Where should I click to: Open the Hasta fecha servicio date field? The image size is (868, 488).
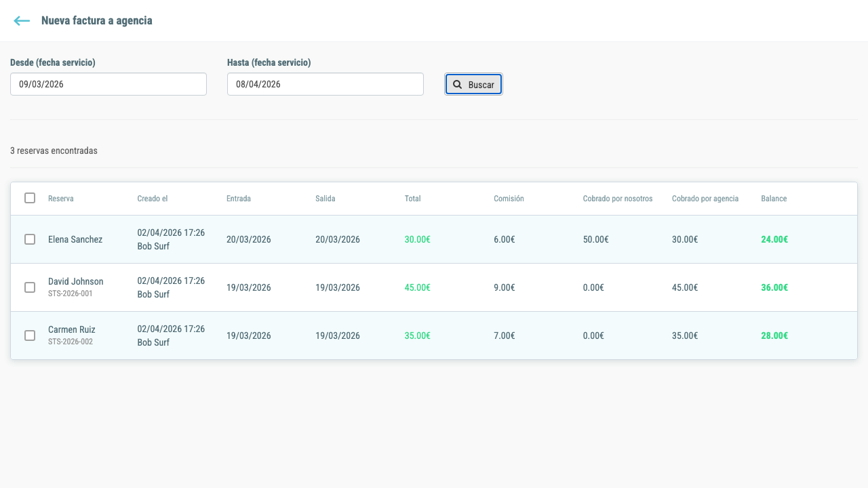(325, 84)
